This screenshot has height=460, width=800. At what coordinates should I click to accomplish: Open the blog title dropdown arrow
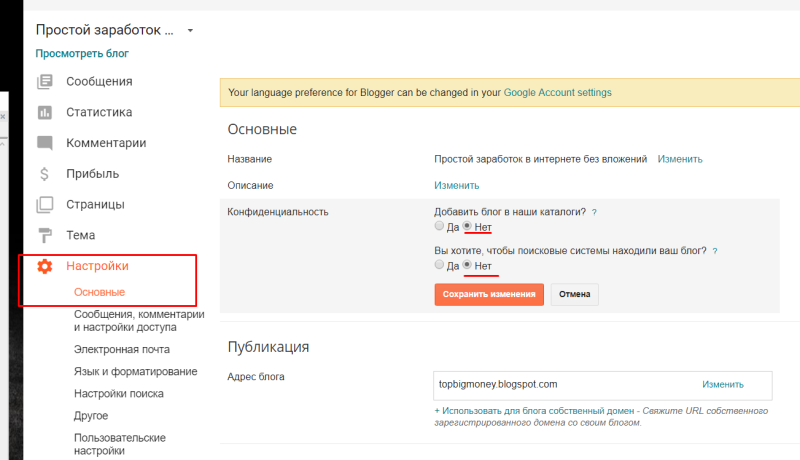pyautogui.click(x=190, y=30)
